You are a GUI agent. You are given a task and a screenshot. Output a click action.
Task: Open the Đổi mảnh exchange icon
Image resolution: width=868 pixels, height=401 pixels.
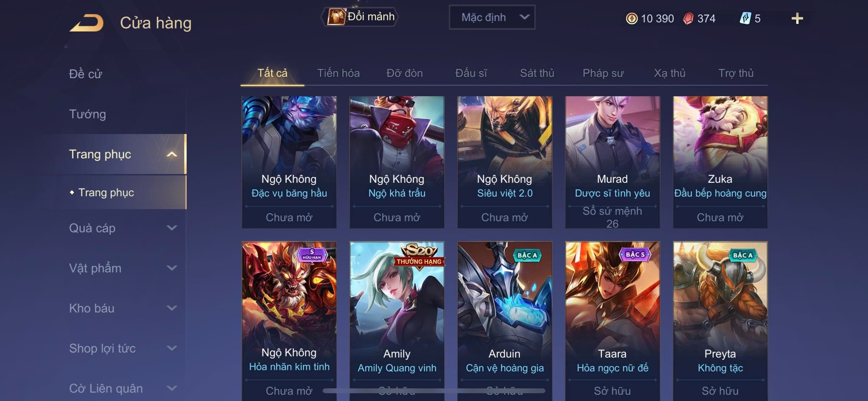click(x=337, y=17)
